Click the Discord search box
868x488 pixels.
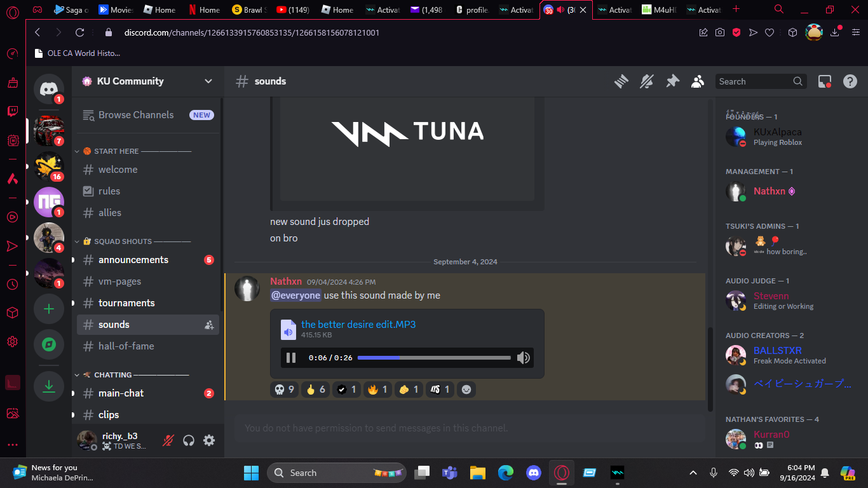[x=761, y=81]
